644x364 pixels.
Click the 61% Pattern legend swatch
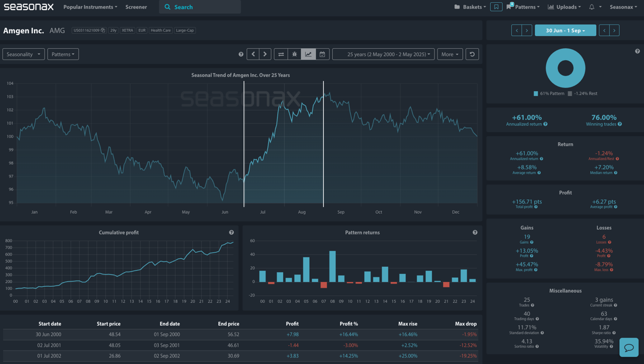[535, 93]
